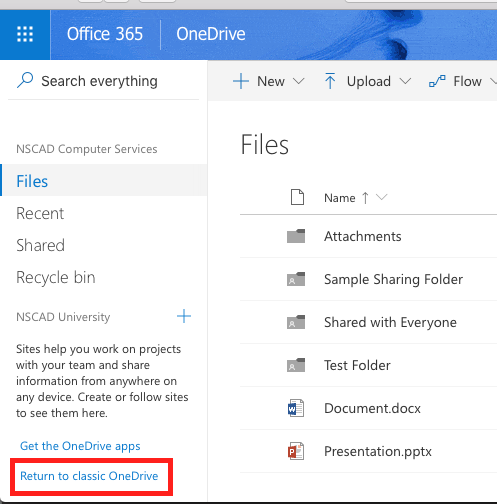The image size is (497, 504).
Task: Click the Upload button label
Action: click(369, 81)
